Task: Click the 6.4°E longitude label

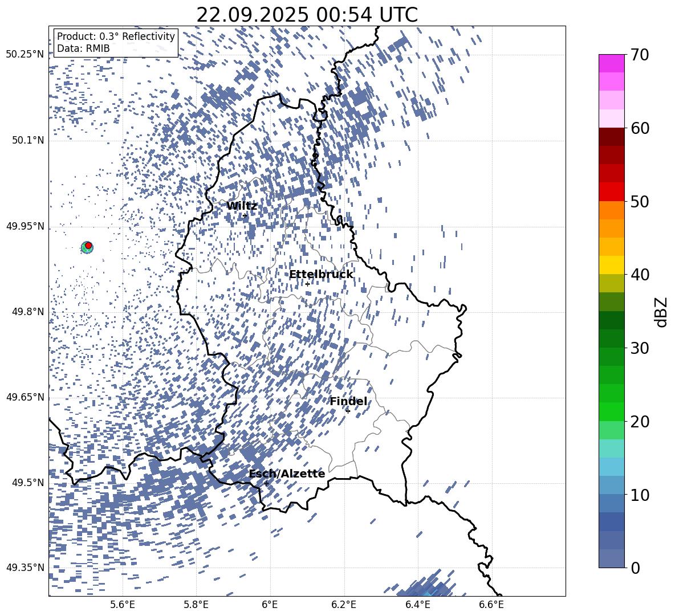Action: tap(418, 605)
